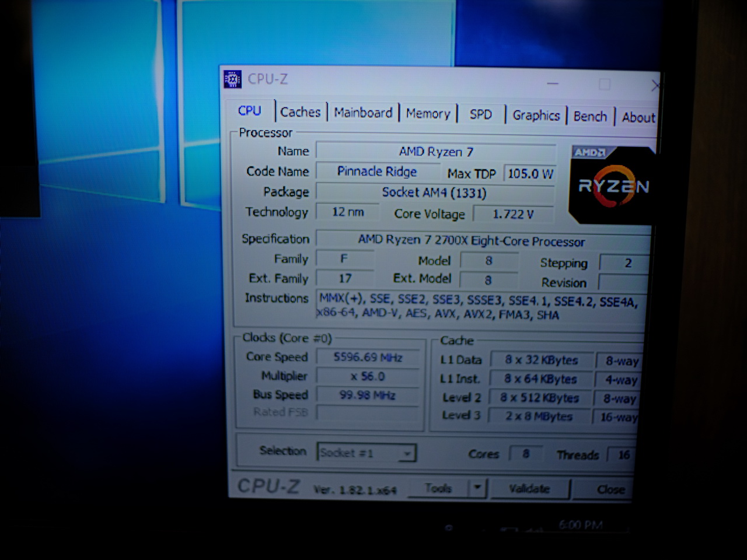This screenshot has width=747, height=560.
Task: Click the L1 Data value 8 x 32 KBytes
Action: (x=542, y=360)
